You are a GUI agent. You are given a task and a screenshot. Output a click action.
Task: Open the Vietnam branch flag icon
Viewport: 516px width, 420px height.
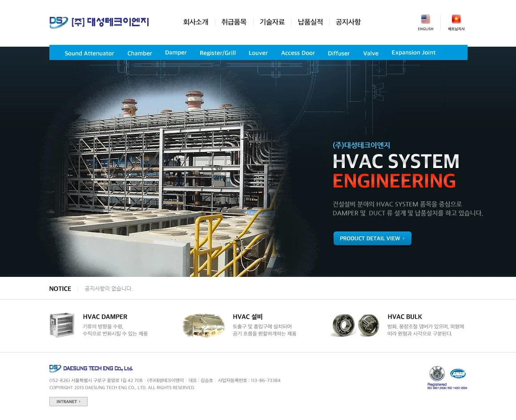(456, 19)
